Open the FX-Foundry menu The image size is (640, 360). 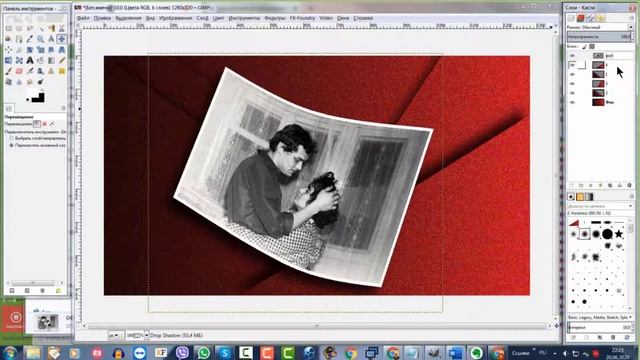tap(302, 18)
